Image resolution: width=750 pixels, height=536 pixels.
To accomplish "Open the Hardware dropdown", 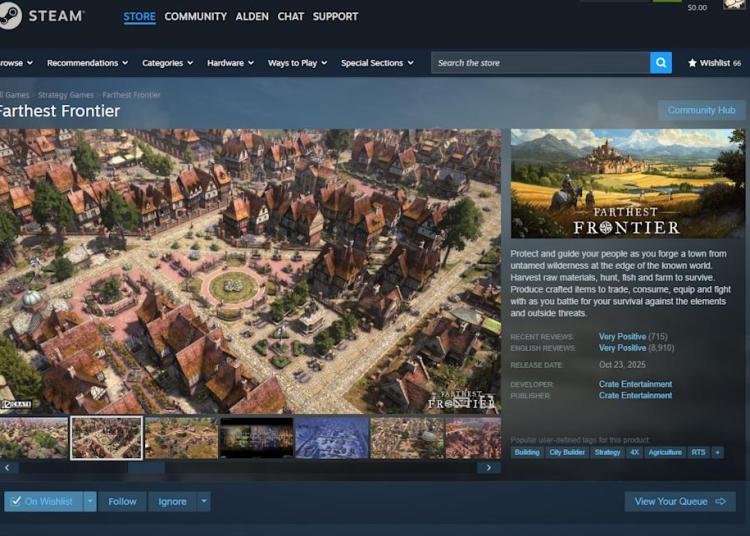I will (x=230, y=63).
